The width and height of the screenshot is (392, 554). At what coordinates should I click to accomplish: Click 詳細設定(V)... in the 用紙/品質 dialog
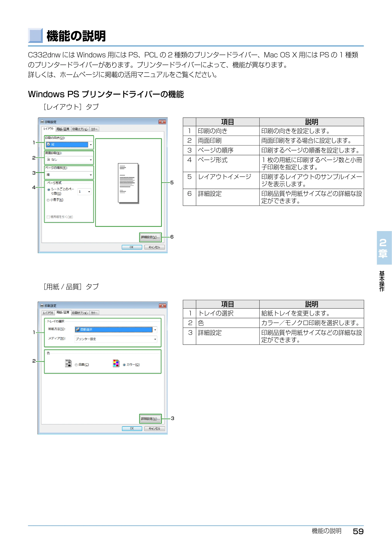[150, 419]
